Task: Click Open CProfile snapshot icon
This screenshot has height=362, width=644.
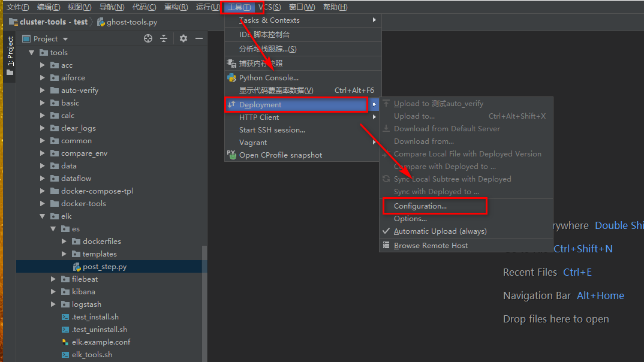Action: (x=231, y=155)
